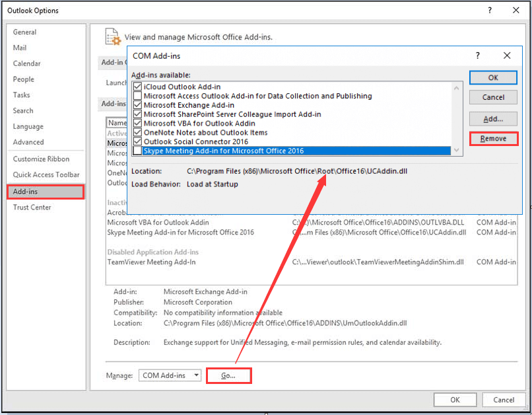Click Cancel in COM Add-ins dialog
The height and width of the screenshot is (415, 532).
[x=493, y=97]
